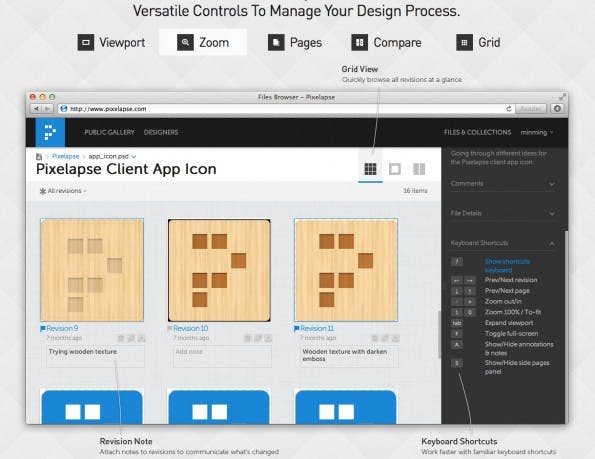Toggle the gray flag next to Revision 10

(x=170, y=328)
